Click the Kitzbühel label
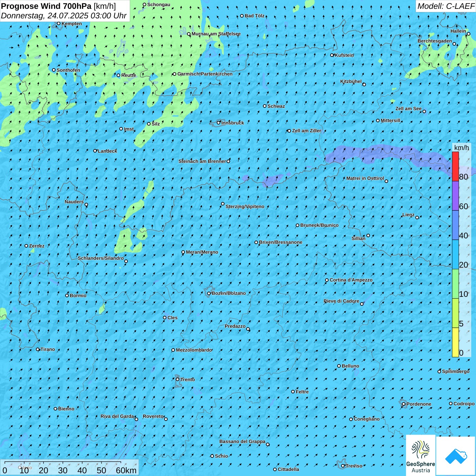Screen dimensions: 476x476 (351, 81)
